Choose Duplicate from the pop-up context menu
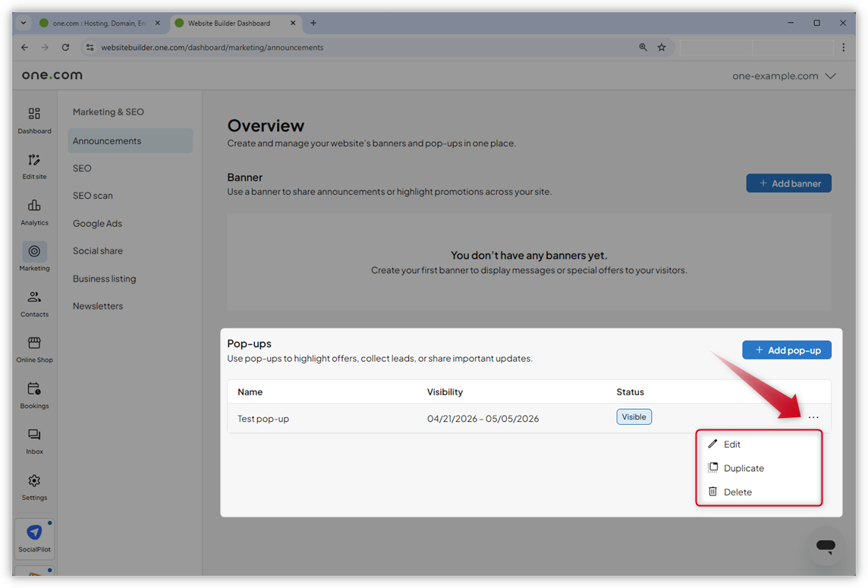 point(743,467)
